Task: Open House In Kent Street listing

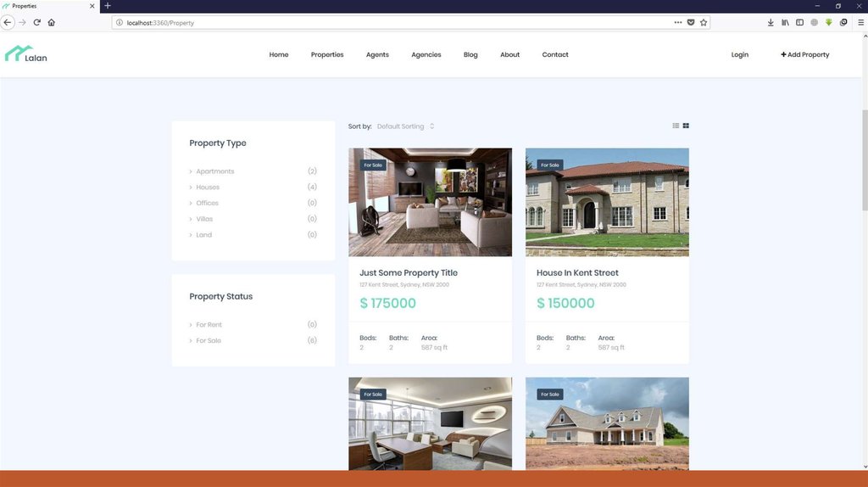Action: click(x=577, y=272)
